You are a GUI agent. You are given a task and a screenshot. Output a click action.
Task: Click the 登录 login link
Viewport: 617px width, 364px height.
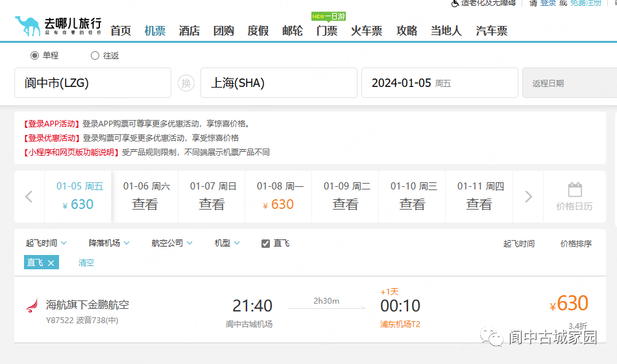548,3
